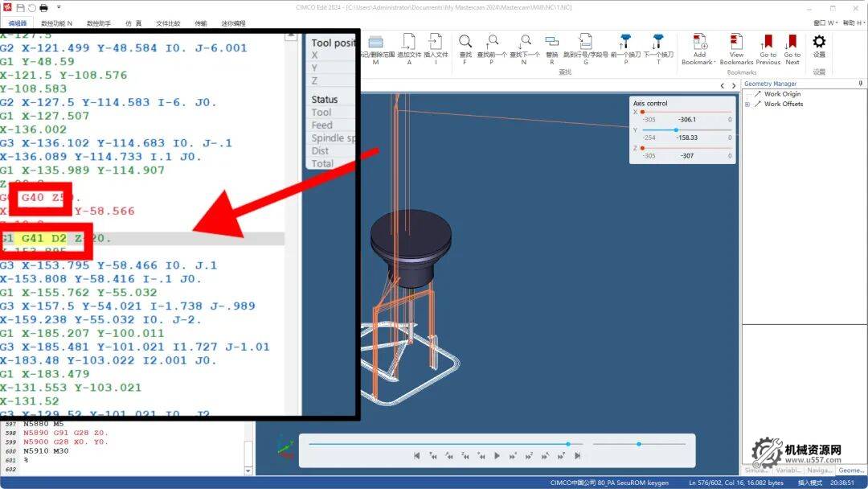
Task: Open the 窗口 W window dropdown menu
Action: coord(825,23)
